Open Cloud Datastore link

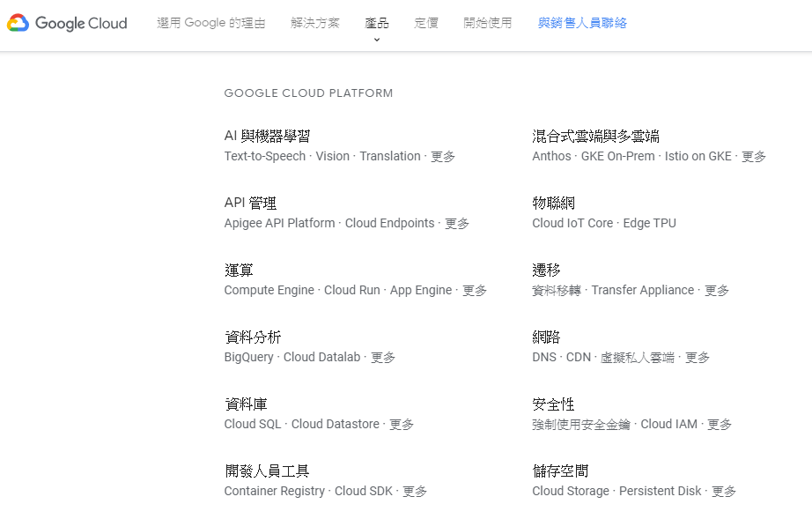335,424
